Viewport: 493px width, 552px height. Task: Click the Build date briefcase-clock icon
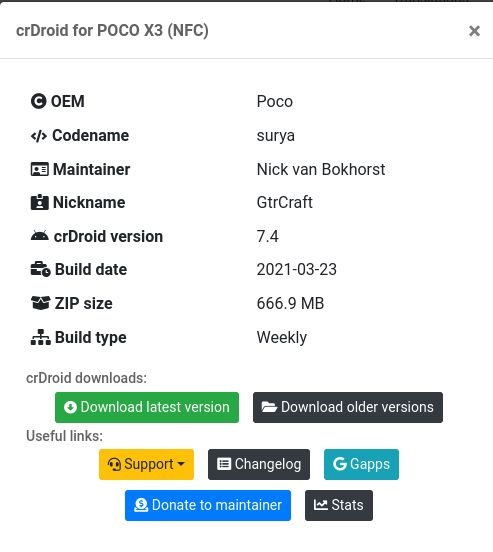point(40,269)
